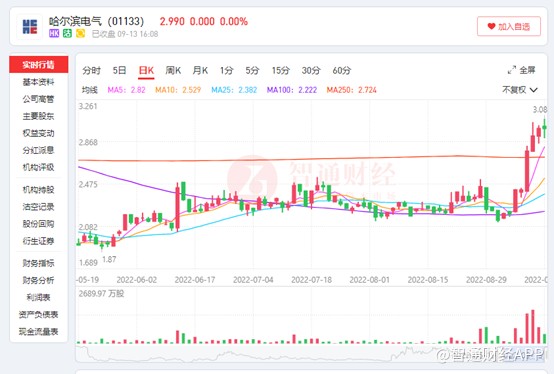Open the 不复权 adjustment dropdown

[519, 90]
